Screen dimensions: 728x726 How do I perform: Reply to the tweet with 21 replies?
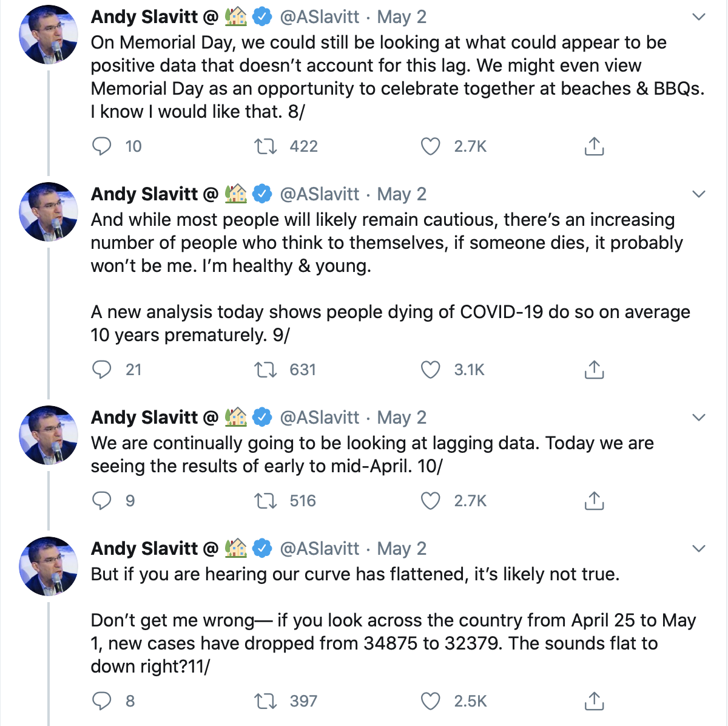click(101, 370)
